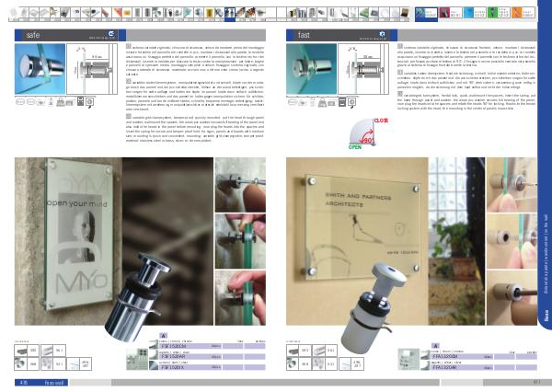Viewport: 552px width, 392px height.
Task: Click the logo icon in the fast header
Action: [x=383, y=34]
